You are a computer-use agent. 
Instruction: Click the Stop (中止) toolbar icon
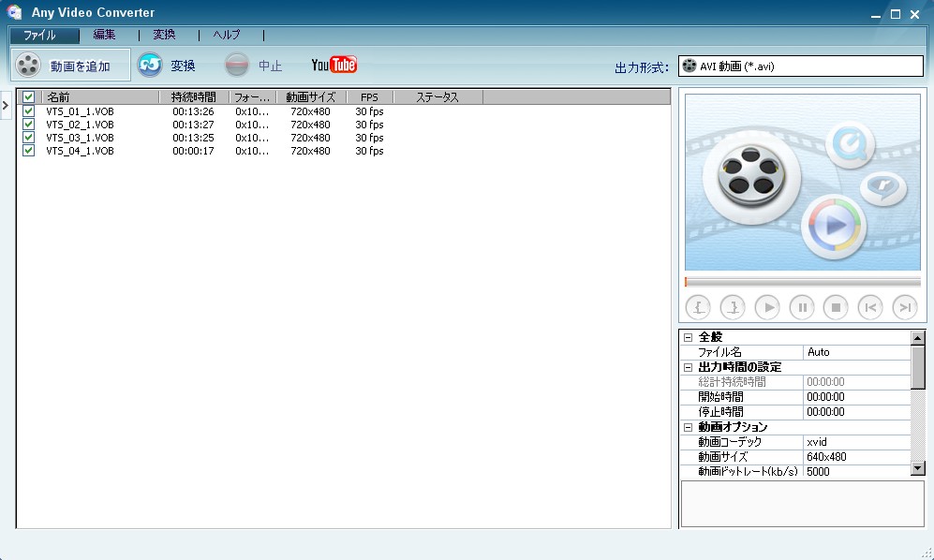pyautogui.click(x=236, y=65)
